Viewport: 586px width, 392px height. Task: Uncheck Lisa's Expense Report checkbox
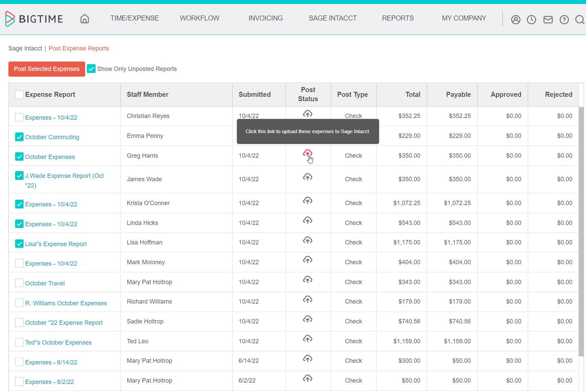point(20,244)
